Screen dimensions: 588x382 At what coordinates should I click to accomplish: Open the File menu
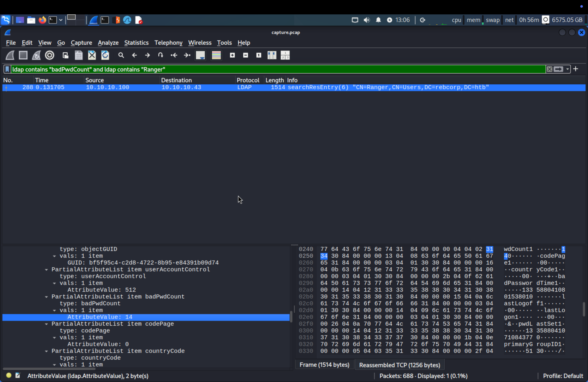11,43
